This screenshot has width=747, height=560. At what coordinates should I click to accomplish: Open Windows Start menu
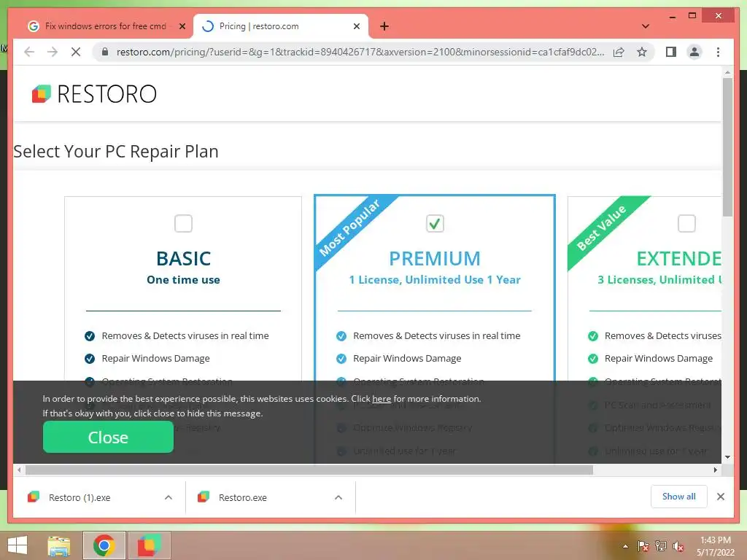click(x=18, y=545)
